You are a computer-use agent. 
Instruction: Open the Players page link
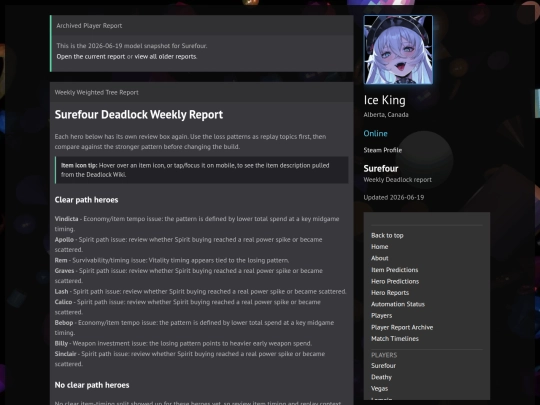[x=382, y=316]
